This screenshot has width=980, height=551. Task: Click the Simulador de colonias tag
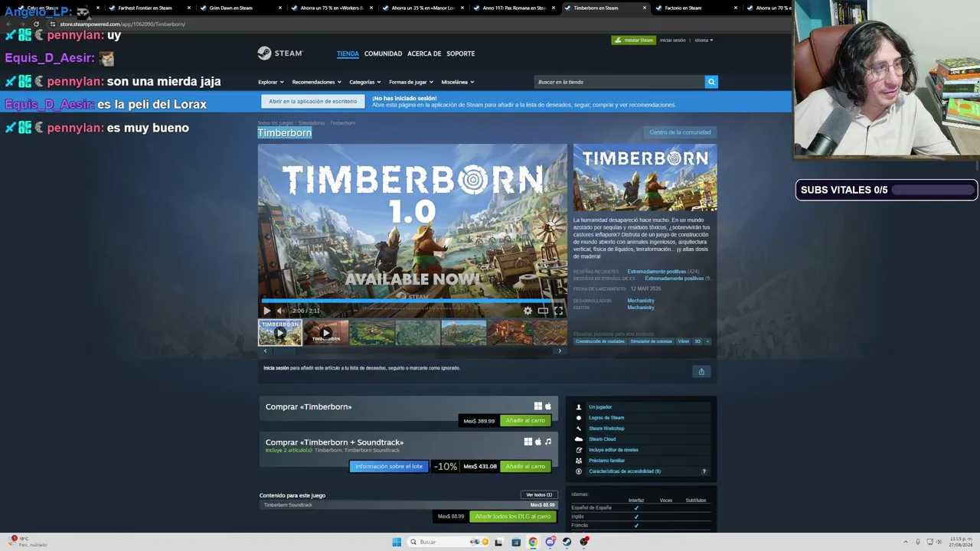(652, 341)
